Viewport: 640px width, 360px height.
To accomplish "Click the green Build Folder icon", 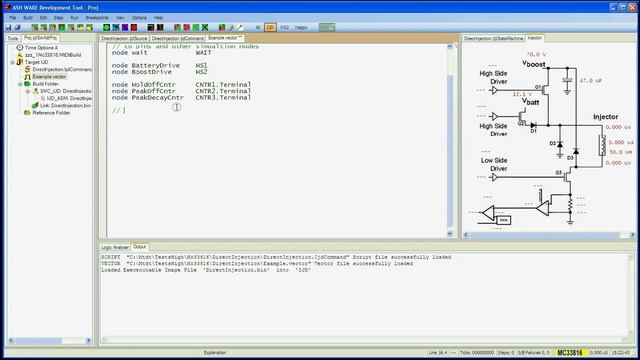I will pyautogui.click(x=27, y=84).
